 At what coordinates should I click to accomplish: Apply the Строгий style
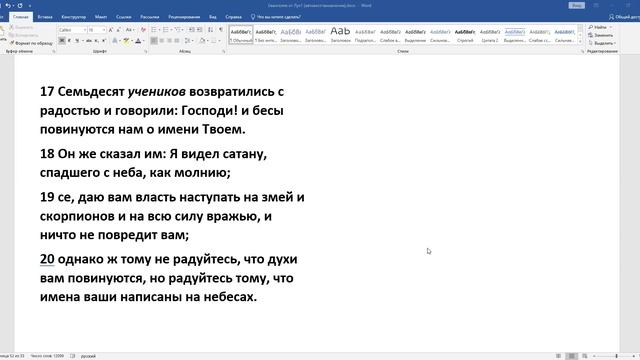[465, 35]
